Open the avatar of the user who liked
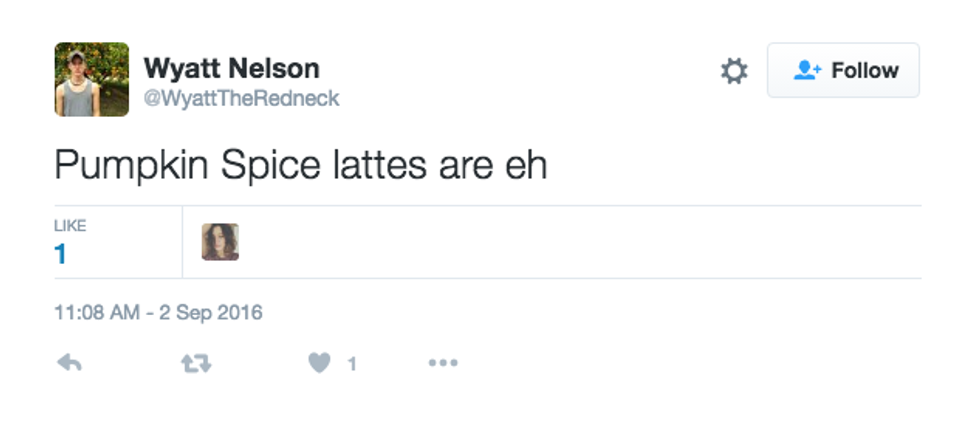980x424 pixels. (220, 242)
